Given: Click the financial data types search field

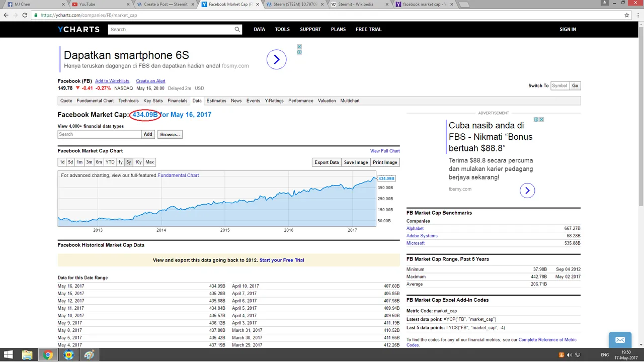Looking at the screenshot, I should (100, 134).
